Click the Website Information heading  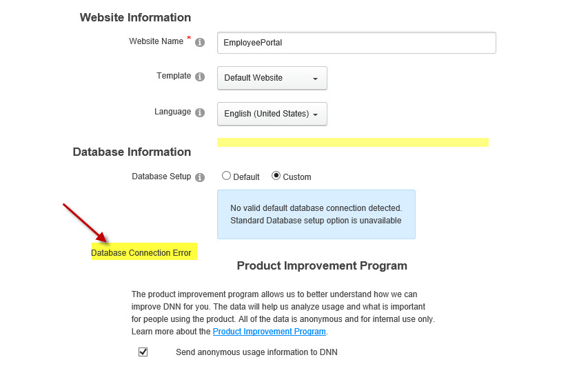click(135, 18)
